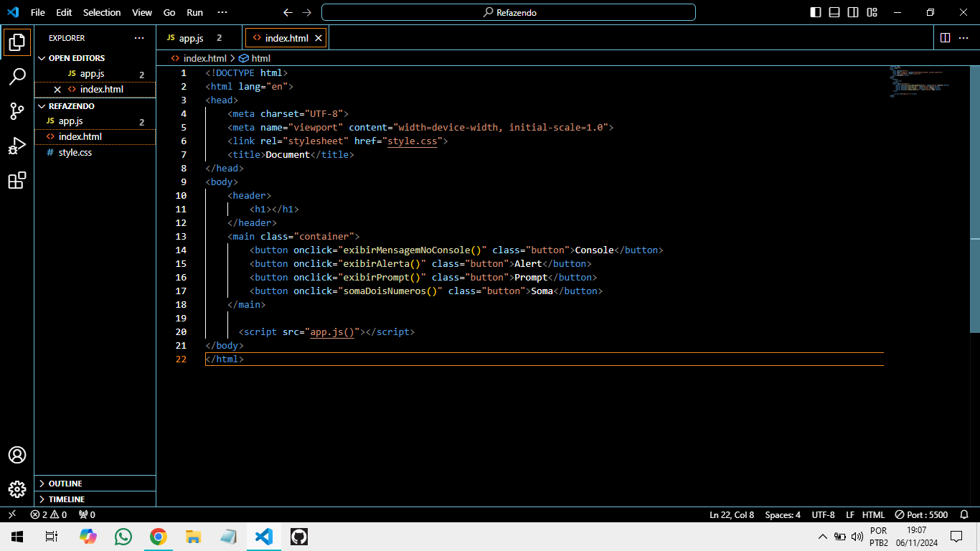
Task: Change the file encoding UTF-8
Action: pyautogui.click(x=823, y=514)
